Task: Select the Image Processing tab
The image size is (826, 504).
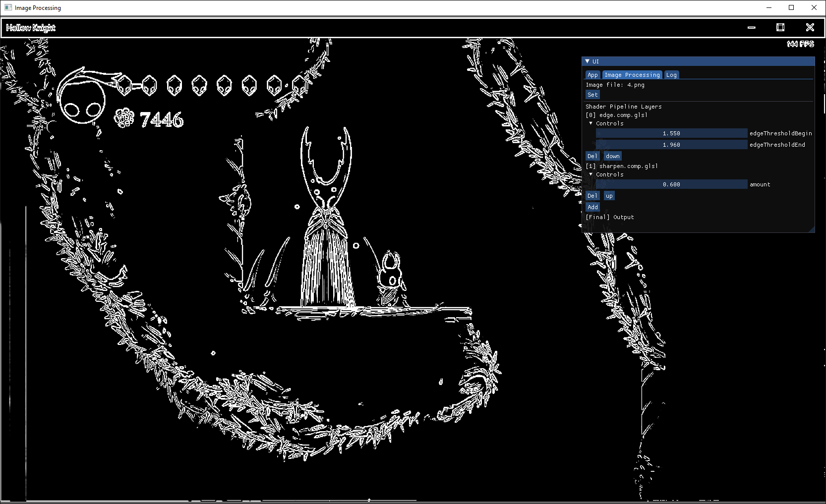Action: tap(632, 75)
